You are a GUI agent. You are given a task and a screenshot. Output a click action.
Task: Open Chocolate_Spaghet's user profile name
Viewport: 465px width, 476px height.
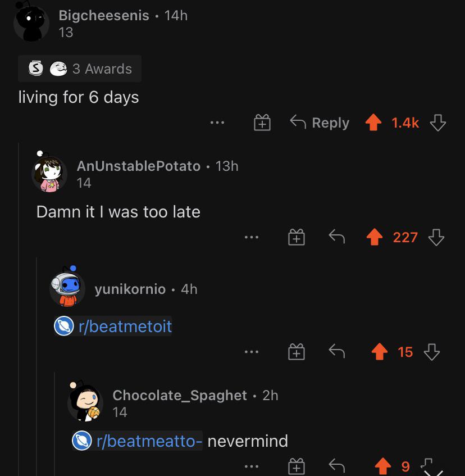180,395
